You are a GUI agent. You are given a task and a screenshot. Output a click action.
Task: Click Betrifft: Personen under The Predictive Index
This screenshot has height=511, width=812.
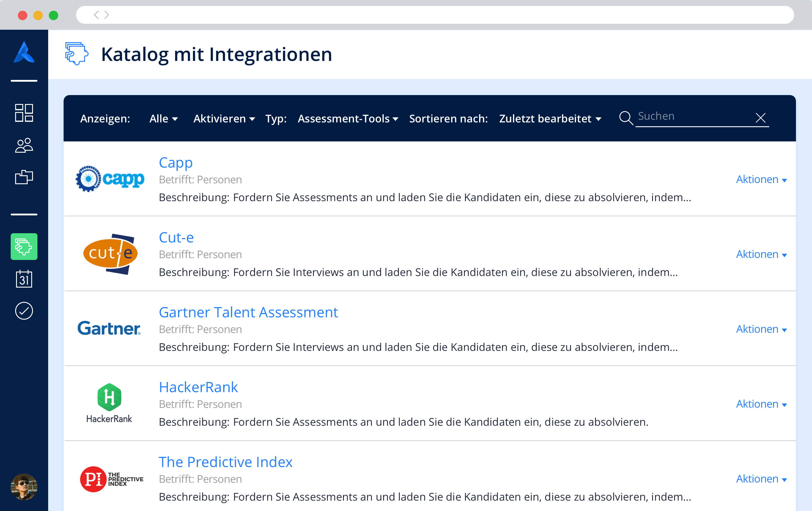click(200, 479)
